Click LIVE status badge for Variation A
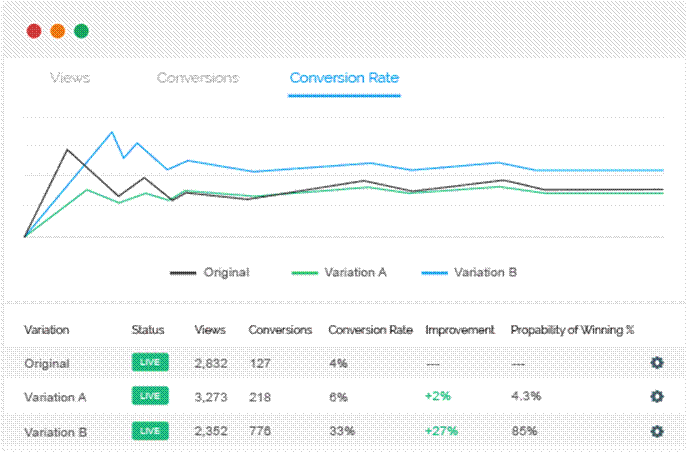 [x=149, y=397]
